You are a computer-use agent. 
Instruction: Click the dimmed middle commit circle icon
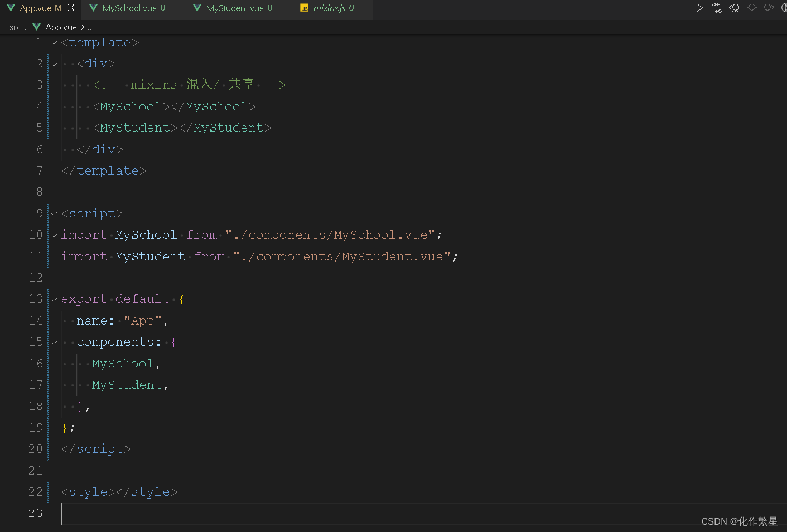pyautogui.click(x=752, y=7)
